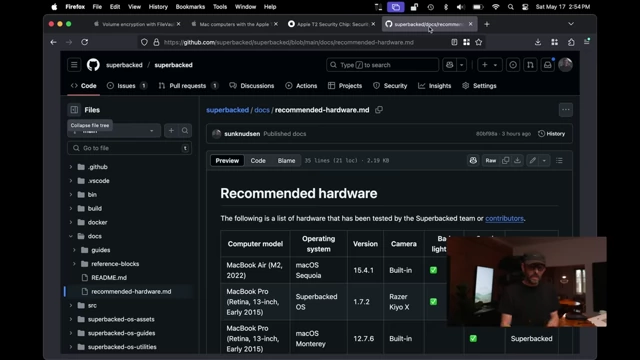Image resolution: width=640 pixels, height=360 pixels.
Task: Open the Issues icon in GitHub header
Action: pyautogui.click(x=513, y=65)
